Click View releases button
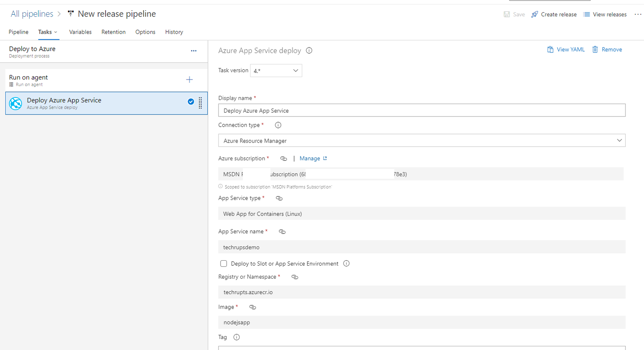Screen dimensions: 644x350 tap(605, 14)
